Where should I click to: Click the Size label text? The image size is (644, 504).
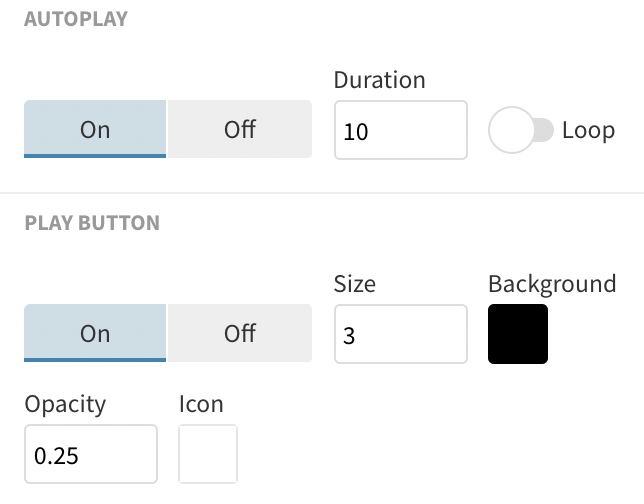click(x=354, y=284)
